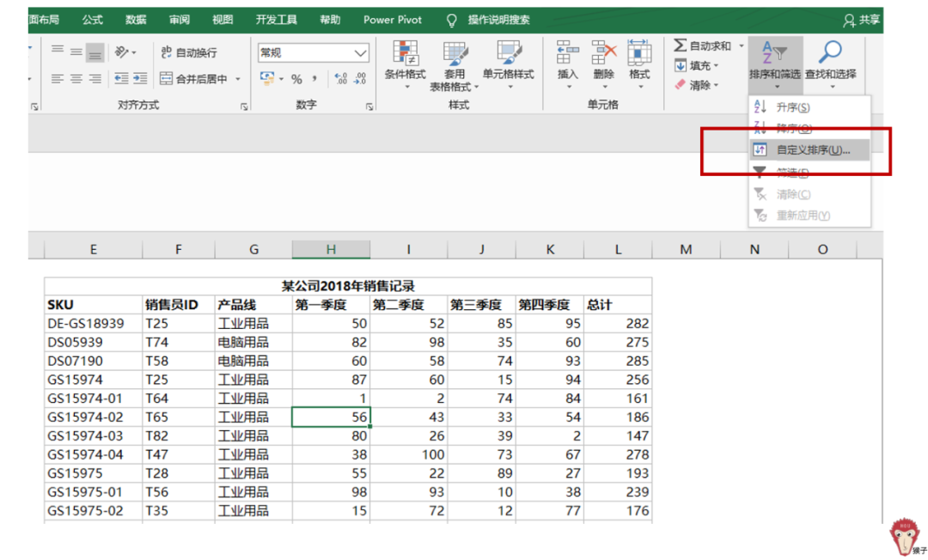This screenshot has width=928, height=560.
Task: Click the 总计 header cell
Action: 618,305
